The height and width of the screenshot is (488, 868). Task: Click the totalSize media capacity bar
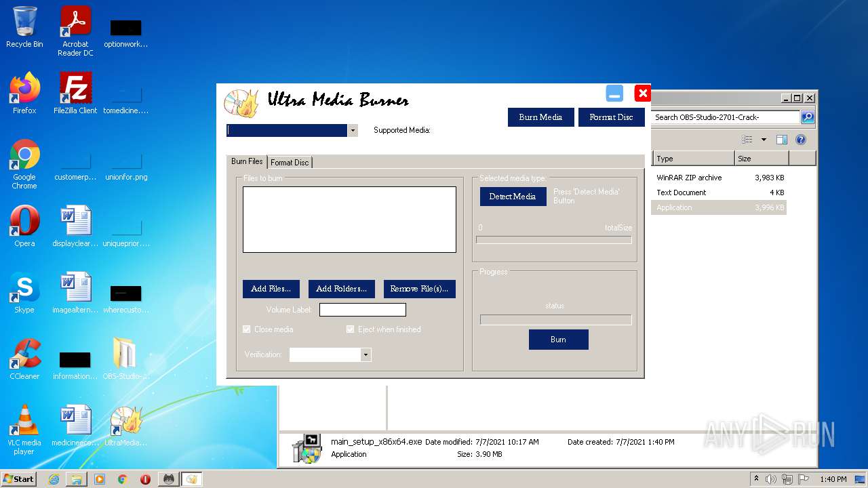(554, 240)
